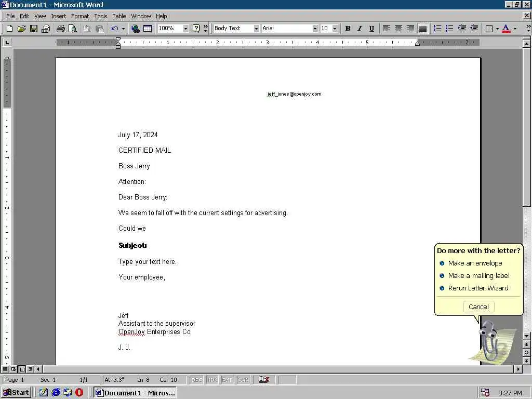Apply outside border icon
This screenshot has width=532, height=399.
pyautogui.click(x=489, y=29)
